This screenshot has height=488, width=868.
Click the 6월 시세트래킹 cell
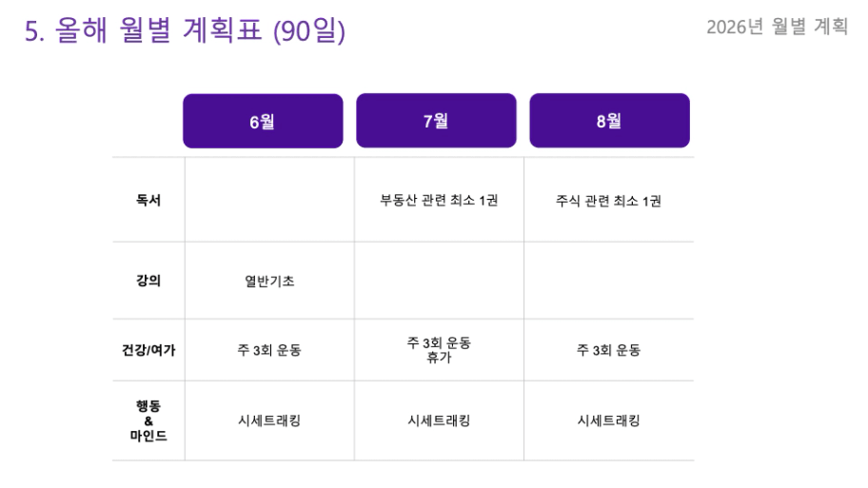(269, 420)
